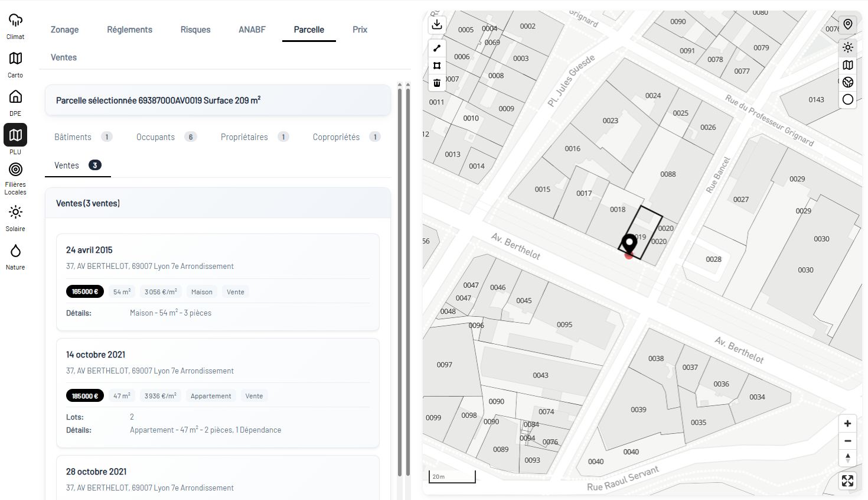Viewport: 868px width, 500px height.
Task: Click the map download icon
Action: (436, 24)
